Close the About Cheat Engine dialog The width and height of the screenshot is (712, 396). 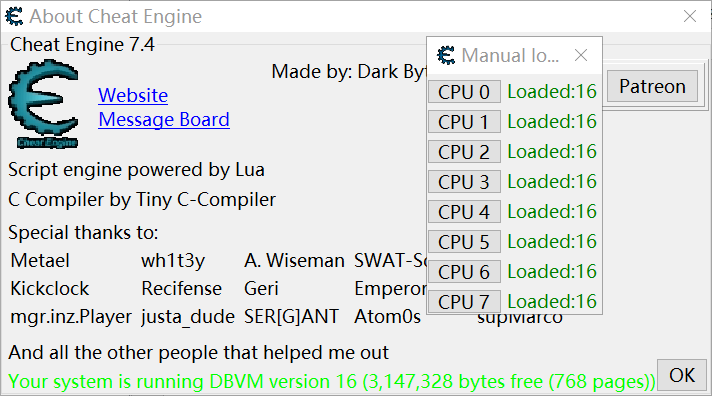point(690,16)
